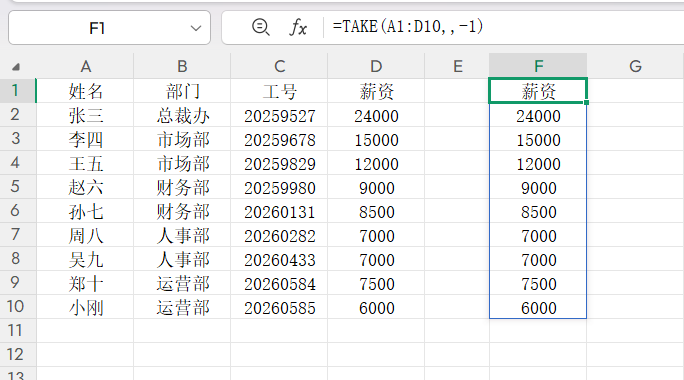Select column G header

(635, 66)
